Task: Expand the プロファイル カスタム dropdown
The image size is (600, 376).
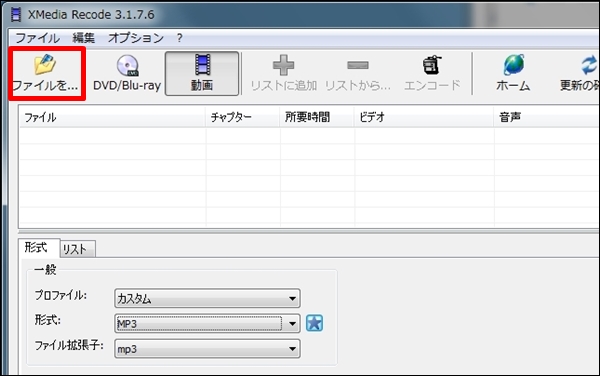Action: tap(207, 298)
